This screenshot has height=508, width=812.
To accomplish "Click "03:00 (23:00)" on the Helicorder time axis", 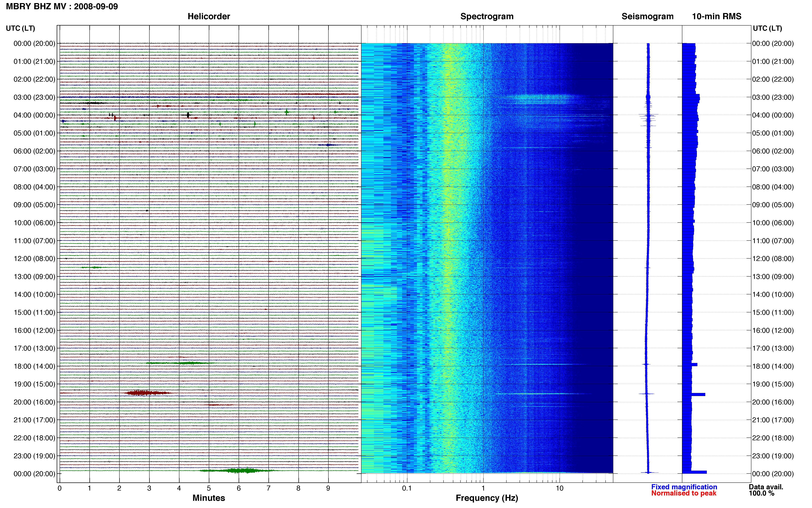I will [x=34, y=97].
